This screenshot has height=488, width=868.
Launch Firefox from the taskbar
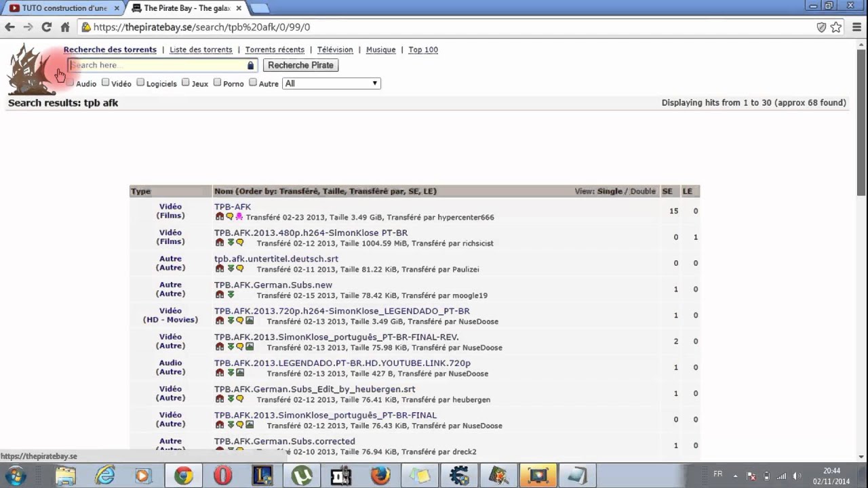[380, 476]
